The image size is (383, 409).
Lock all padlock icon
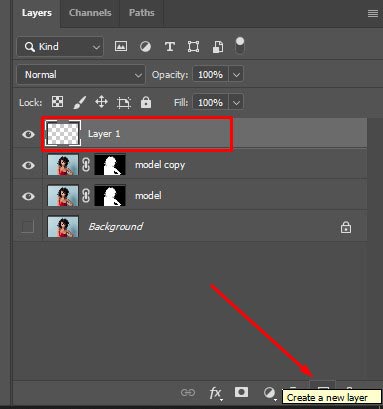tap(146, 102)
